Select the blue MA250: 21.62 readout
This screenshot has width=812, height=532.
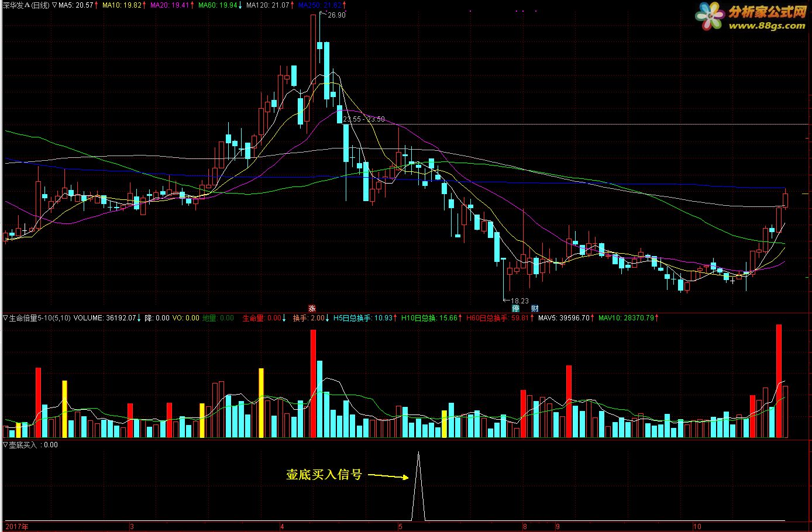pyautogui.click(x=319, y=5)
